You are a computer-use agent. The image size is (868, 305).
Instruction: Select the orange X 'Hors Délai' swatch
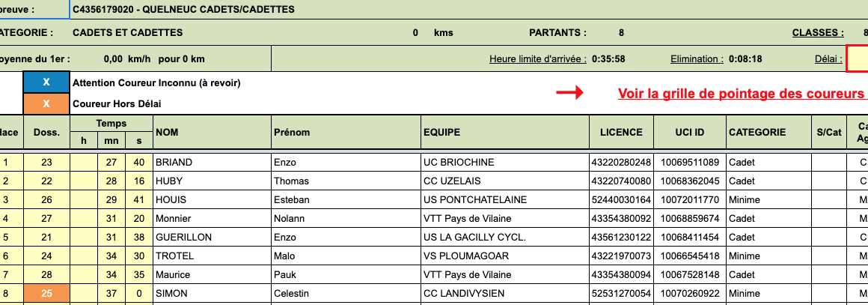tap(46, 104)
